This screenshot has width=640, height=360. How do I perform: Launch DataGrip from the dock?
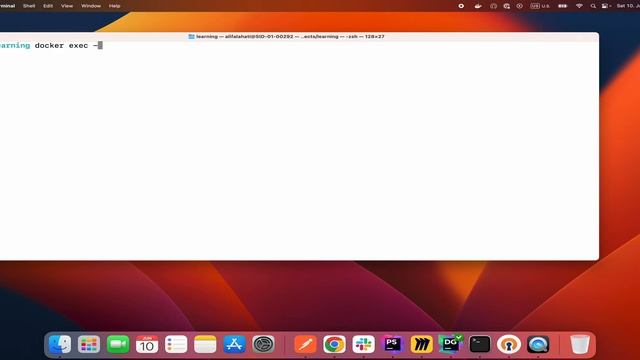click(451, 344)
